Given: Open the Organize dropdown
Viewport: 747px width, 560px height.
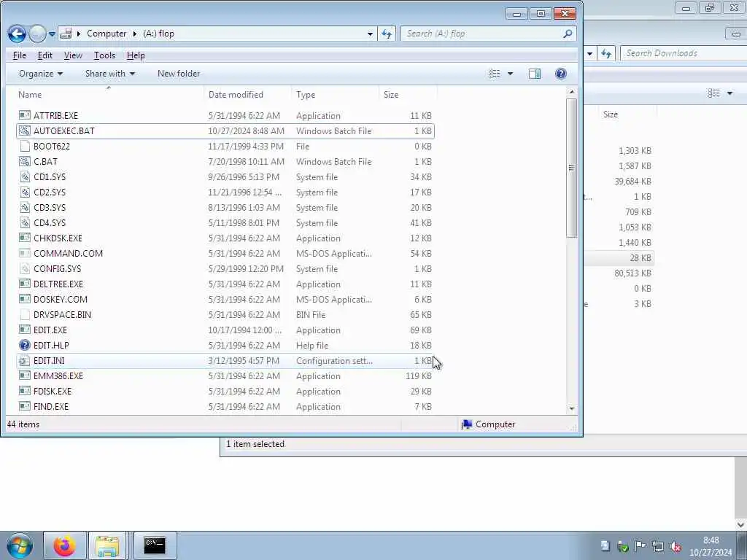Looking at the screenshot, I should (x=41, y=74).
